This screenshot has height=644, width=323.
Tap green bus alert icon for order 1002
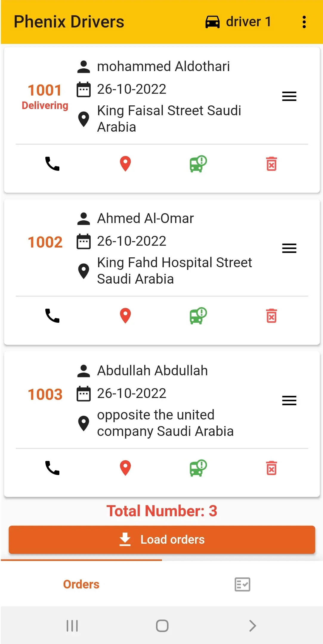pyautogui.click(x=198, y=316)
